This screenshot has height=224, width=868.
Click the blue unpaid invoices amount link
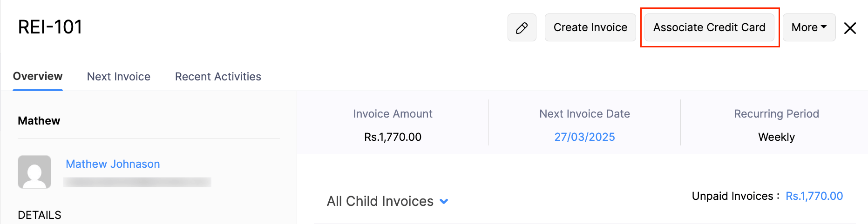[x=814, y=196]
